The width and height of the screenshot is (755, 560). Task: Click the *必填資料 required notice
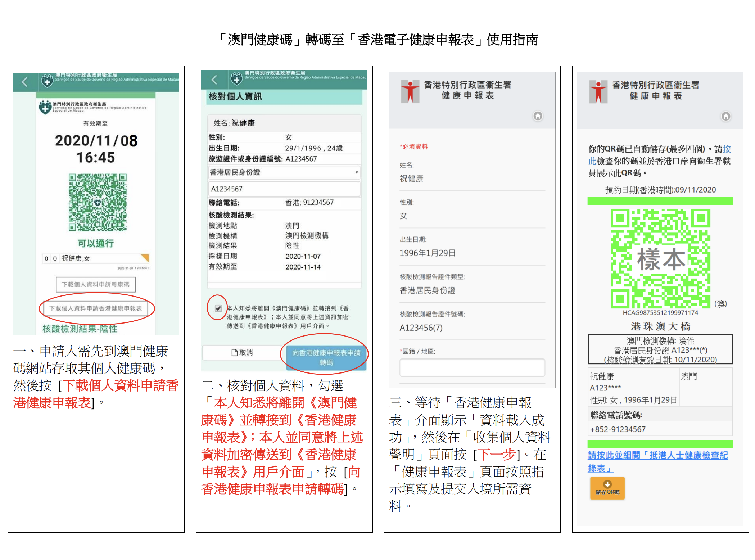[413, 146]
